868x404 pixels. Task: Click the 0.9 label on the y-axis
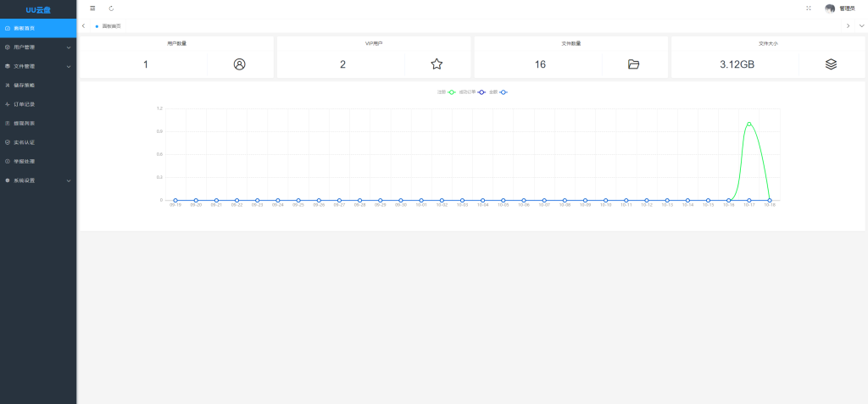pos(160,132)
